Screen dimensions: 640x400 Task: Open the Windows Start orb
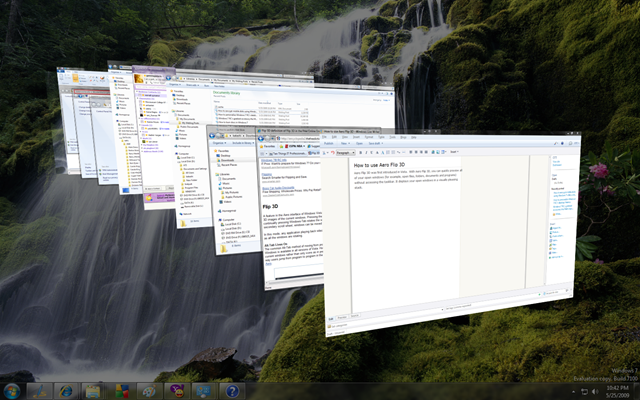coord(11,391)
